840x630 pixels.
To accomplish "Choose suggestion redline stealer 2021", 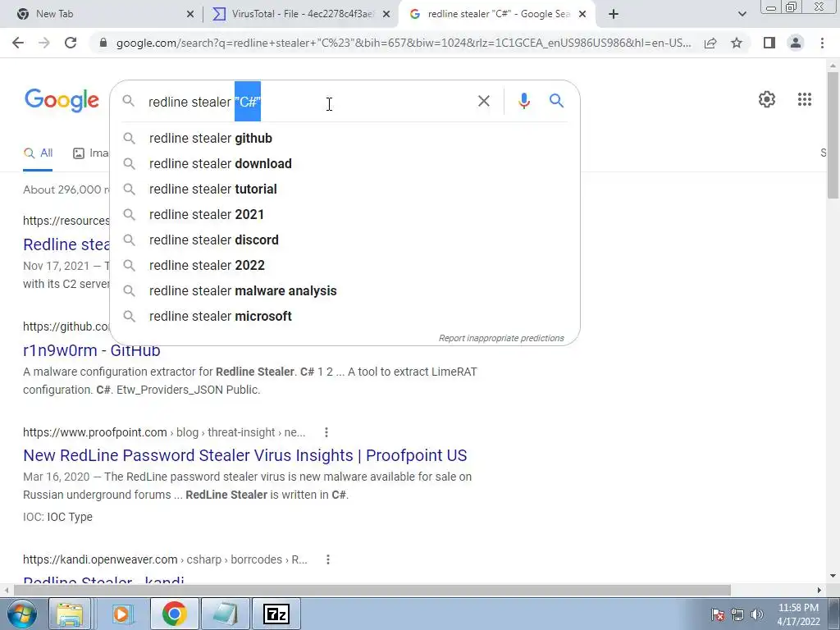I will [345, 214].
